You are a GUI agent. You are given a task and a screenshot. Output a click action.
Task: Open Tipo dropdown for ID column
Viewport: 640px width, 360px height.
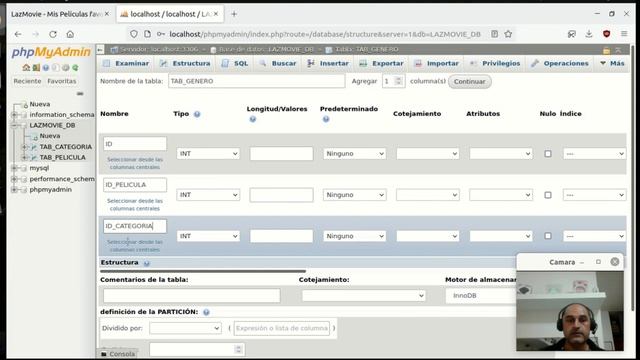[208, 154]
